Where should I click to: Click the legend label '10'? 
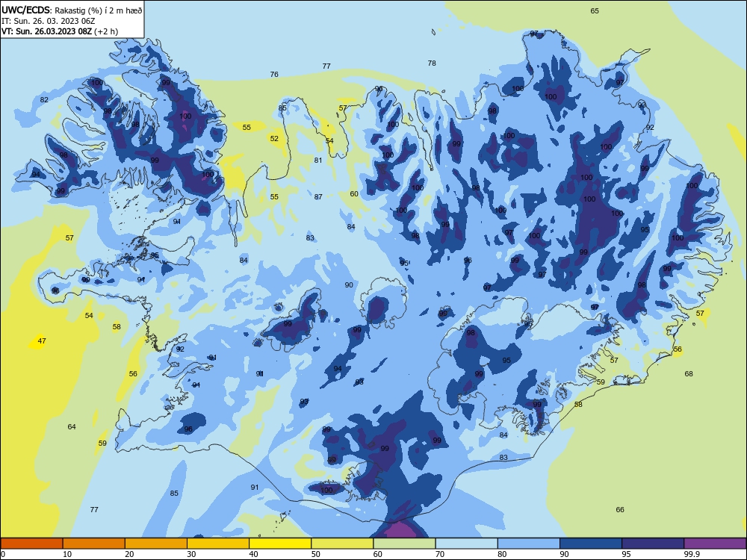67,554
